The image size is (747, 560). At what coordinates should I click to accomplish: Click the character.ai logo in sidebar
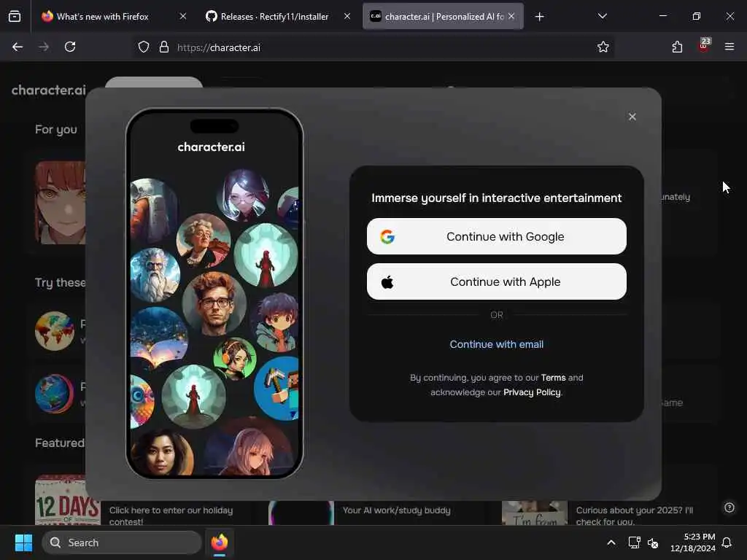pos(49,90)
